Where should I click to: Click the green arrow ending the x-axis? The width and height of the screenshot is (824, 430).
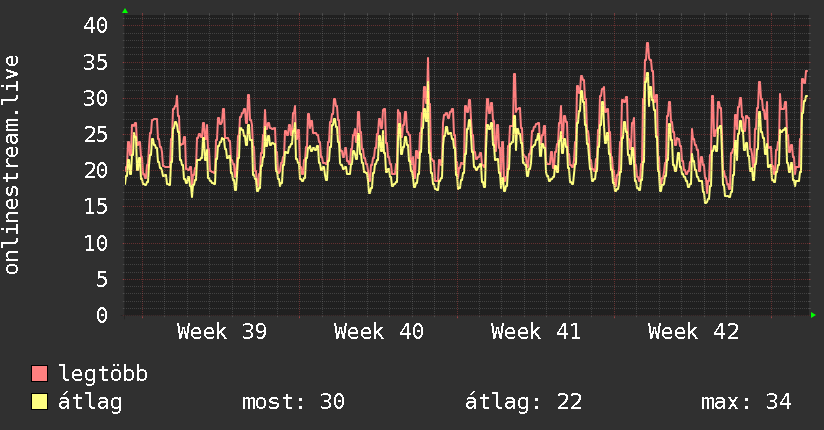coord(814,315)
